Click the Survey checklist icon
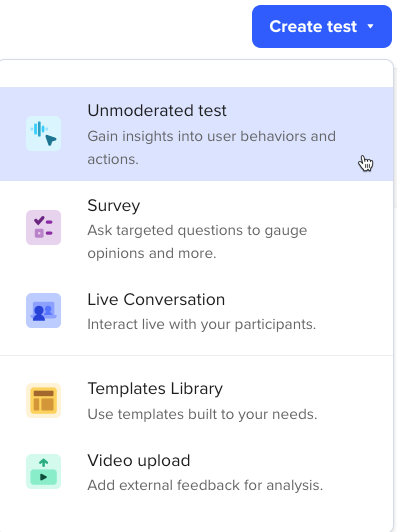397x532 pixels. coord(43,227)
